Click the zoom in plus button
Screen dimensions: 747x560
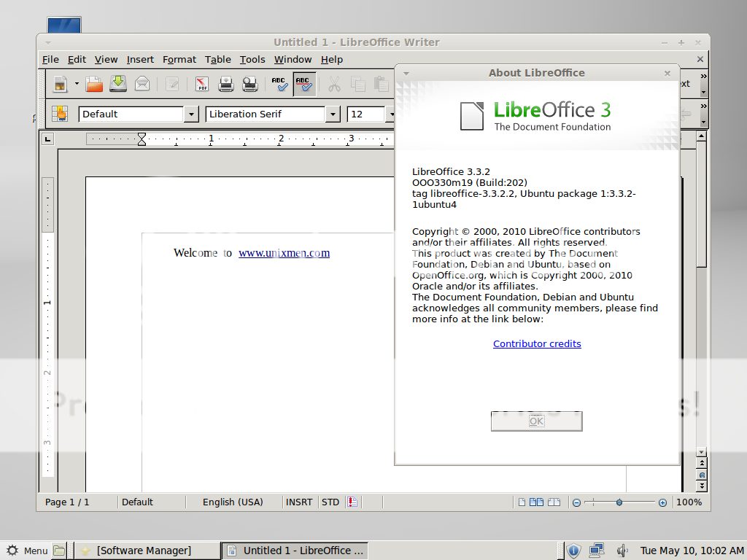pos(662,502)
